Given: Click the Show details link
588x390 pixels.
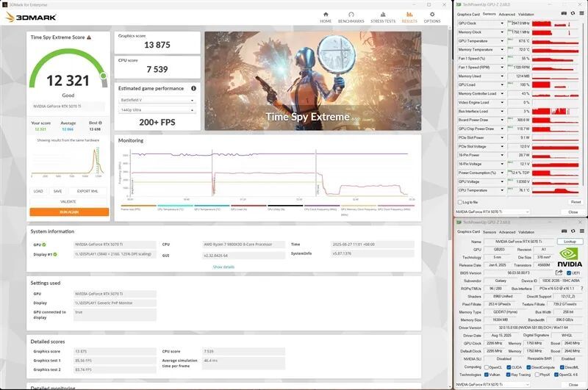Looking at the screenshot, I should click(223, 267).
